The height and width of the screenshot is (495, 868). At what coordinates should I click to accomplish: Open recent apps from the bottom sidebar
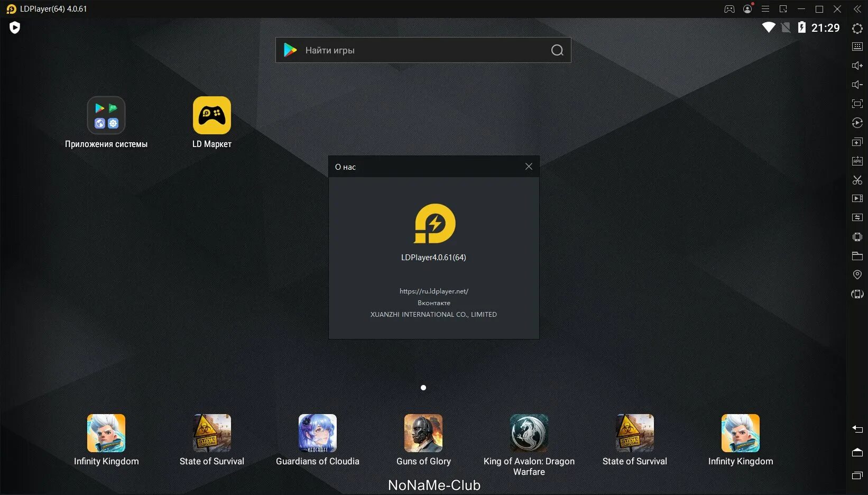(x=857, y=475)
